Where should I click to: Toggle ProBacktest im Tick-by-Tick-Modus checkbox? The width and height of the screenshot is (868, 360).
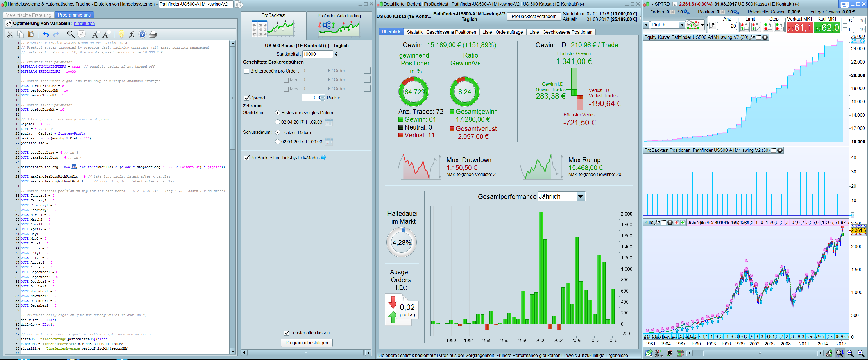pyautogui.click(x=247, y=158)
